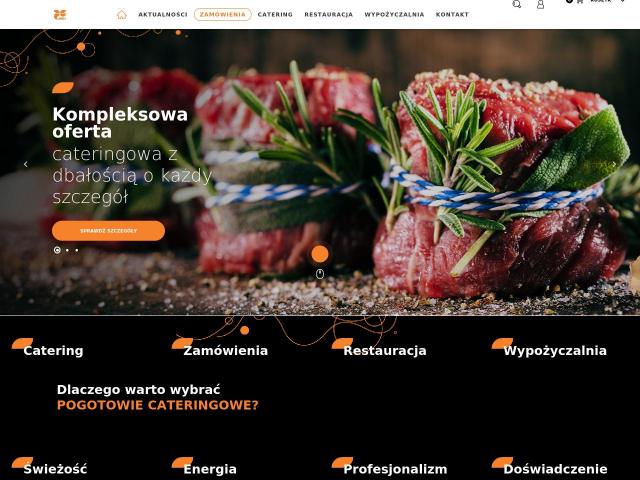Open the search magnifier icon
Image resolution: width=640 pixels, height=480 pixels.
click(517, 4)
